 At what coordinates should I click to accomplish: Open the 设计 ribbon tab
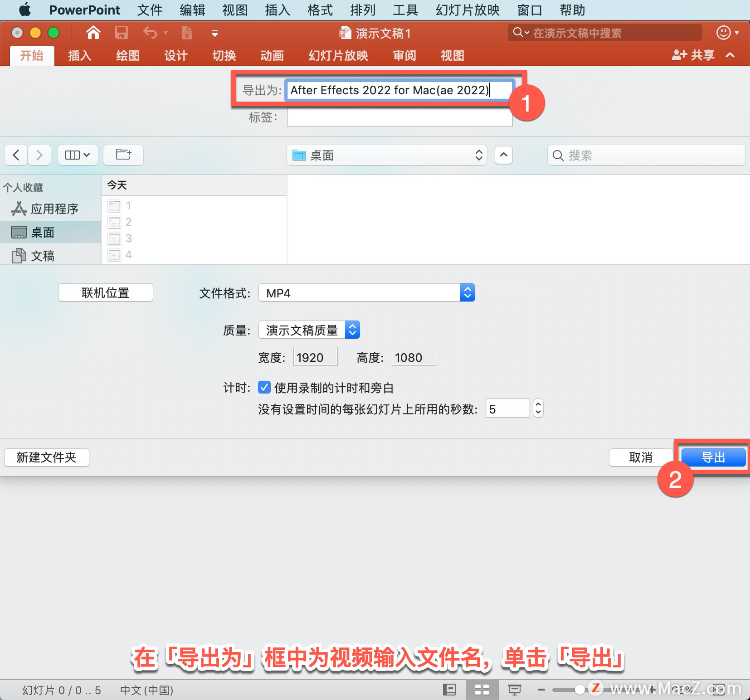[x=176, y=56]
